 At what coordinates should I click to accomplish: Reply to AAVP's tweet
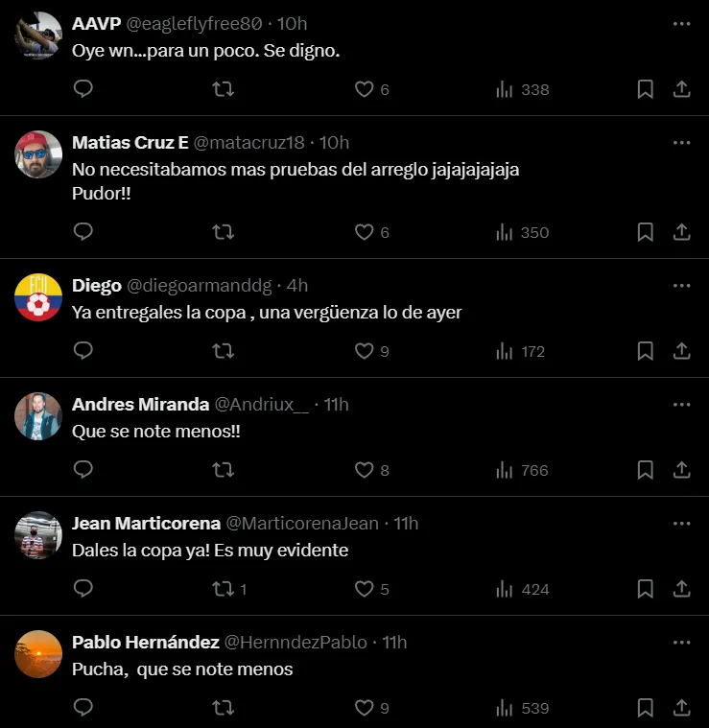[x=83, y=89]
